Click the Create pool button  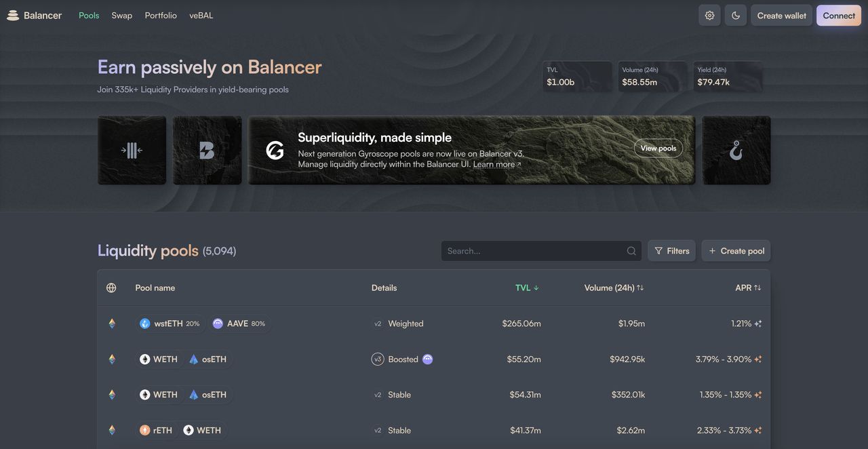736,251
